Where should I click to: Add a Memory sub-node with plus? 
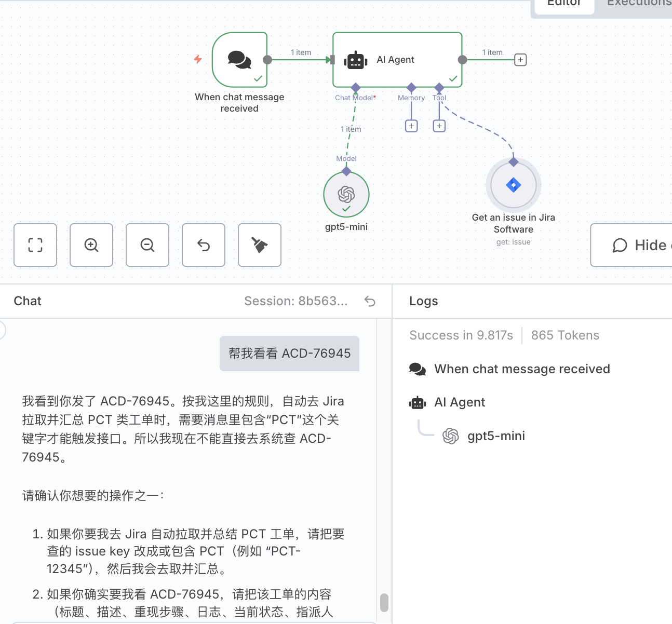click(411, 126)
